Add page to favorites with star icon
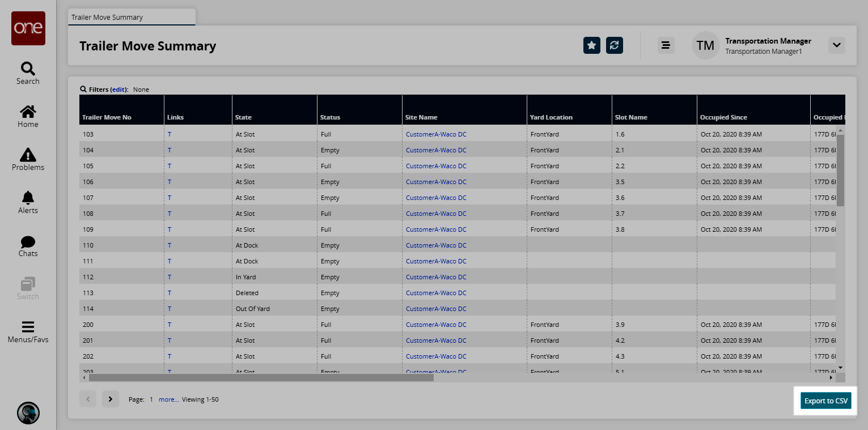Screen dimensions: 868x430 click(x=592, y=45)
